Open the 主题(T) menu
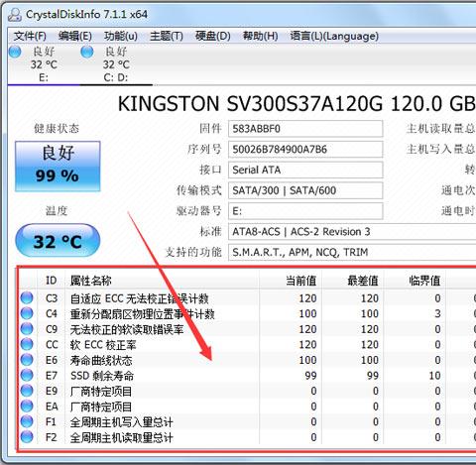 (167, 36)
